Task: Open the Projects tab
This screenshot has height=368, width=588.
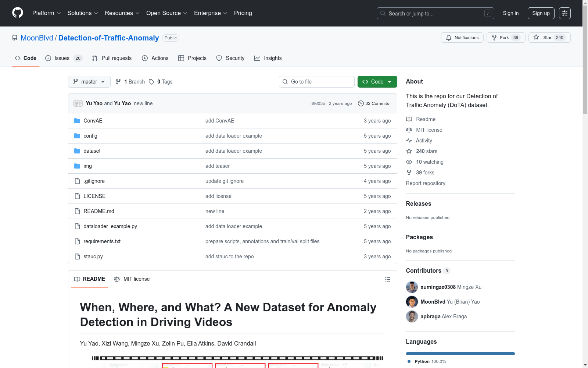Action: point(192,58)
